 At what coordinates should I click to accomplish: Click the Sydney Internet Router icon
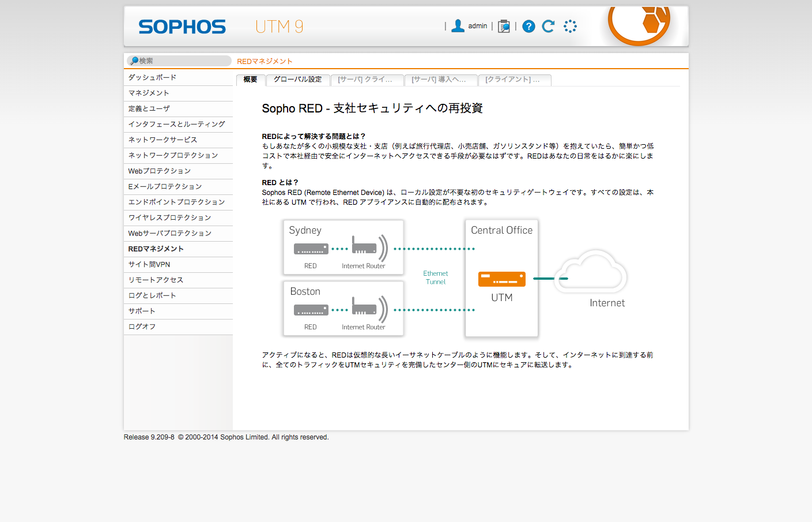point(370,247)
